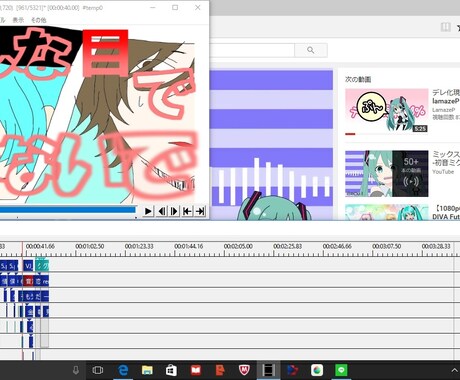Open Microsoft Edge from the taskbar
Screen dimensions: 460x380
pos(123,370)
